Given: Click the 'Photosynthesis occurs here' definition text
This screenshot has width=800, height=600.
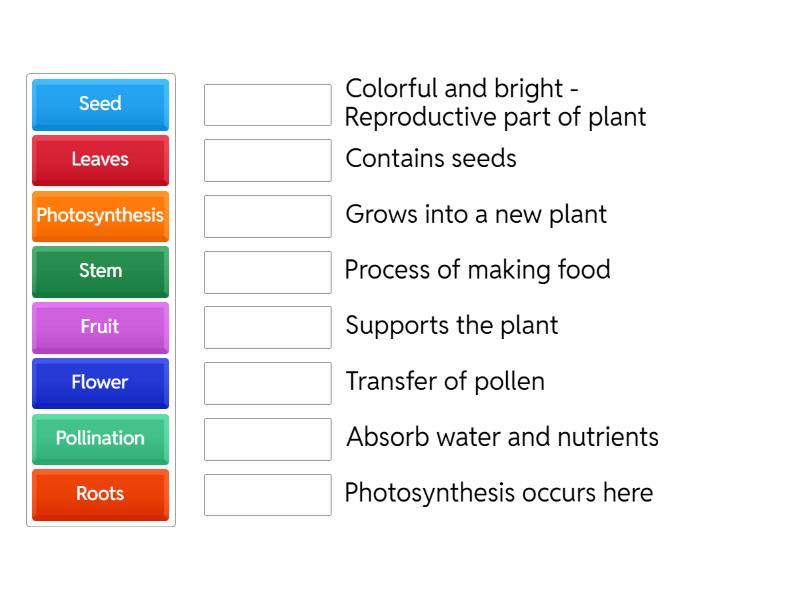Looking at the screenshot, I should click(499, 492).
